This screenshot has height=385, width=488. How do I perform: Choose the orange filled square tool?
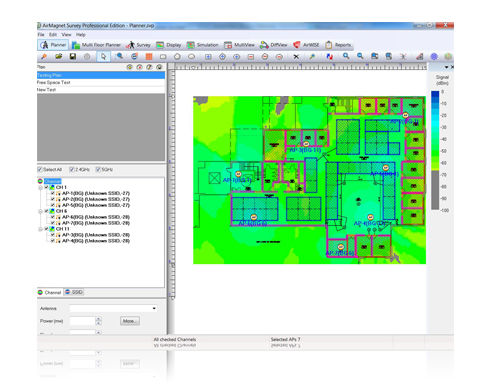149,57
